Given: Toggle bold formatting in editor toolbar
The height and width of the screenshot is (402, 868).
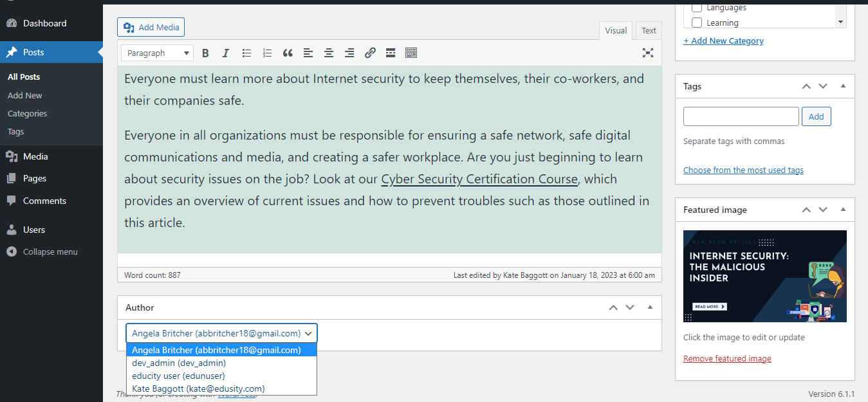Looking at the screenshot, I should coord(205,53).
